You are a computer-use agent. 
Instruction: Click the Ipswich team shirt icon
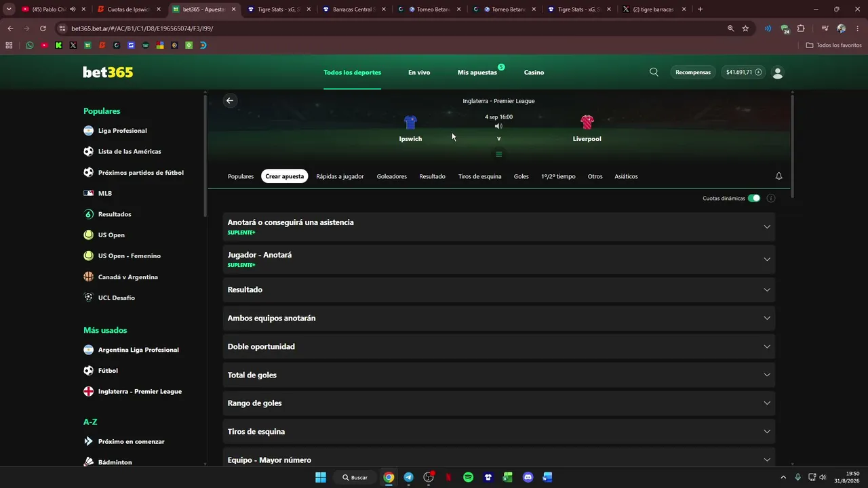(410, 122)
